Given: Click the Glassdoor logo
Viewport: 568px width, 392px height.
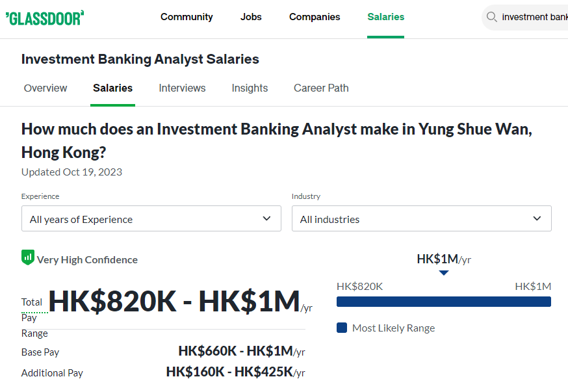Looking at the screenshot, I should [45, 18].
